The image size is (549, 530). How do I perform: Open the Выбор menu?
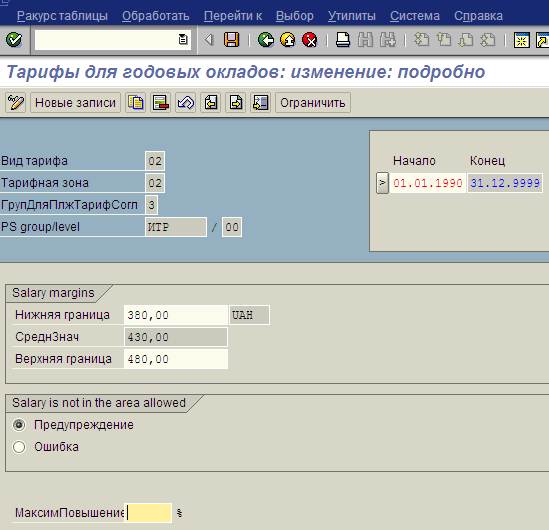[x=294, y=16]
